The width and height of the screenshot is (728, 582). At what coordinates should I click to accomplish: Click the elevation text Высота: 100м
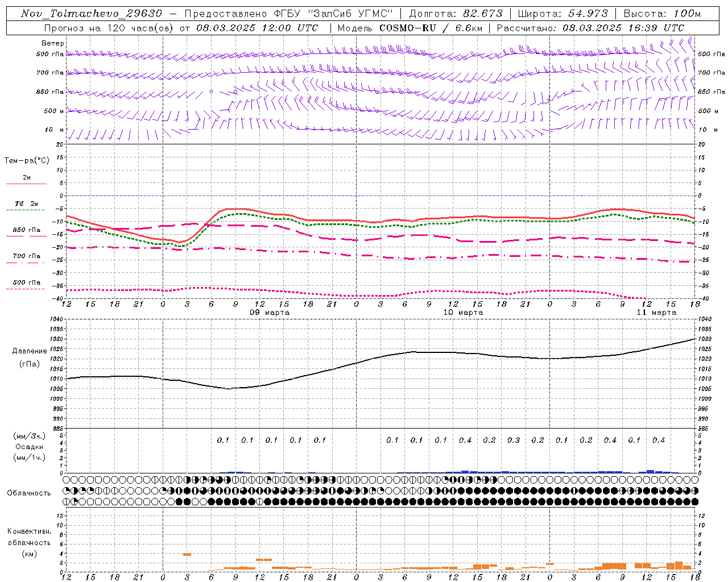[x=662, y=14]
